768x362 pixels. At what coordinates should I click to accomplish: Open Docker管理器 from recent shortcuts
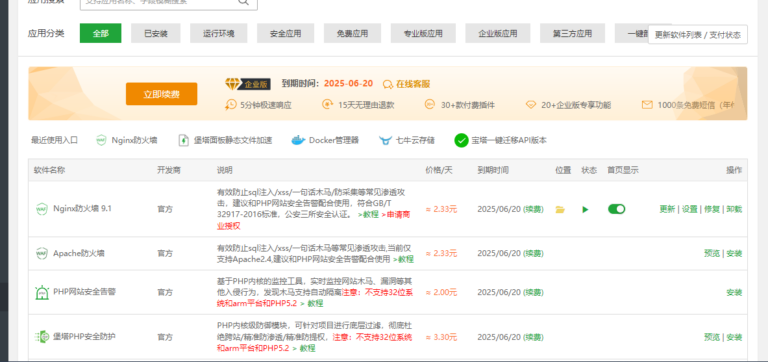point(325,140)
